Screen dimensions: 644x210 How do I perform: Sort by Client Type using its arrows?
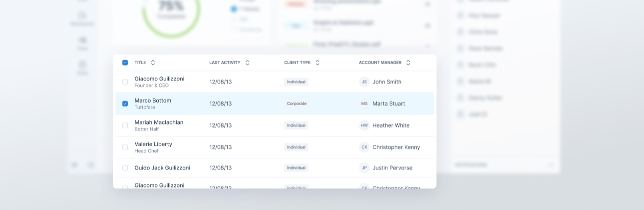tap(318, 62)
